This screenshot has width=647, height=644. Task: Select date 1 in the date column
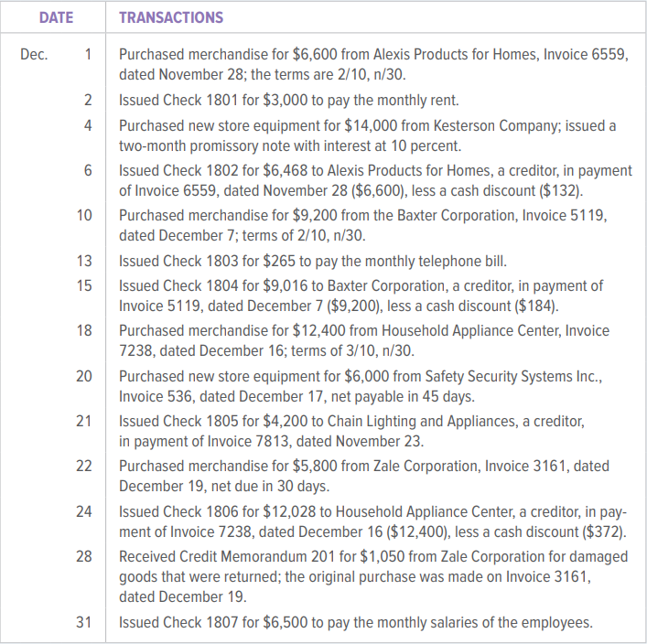[88, 55]
